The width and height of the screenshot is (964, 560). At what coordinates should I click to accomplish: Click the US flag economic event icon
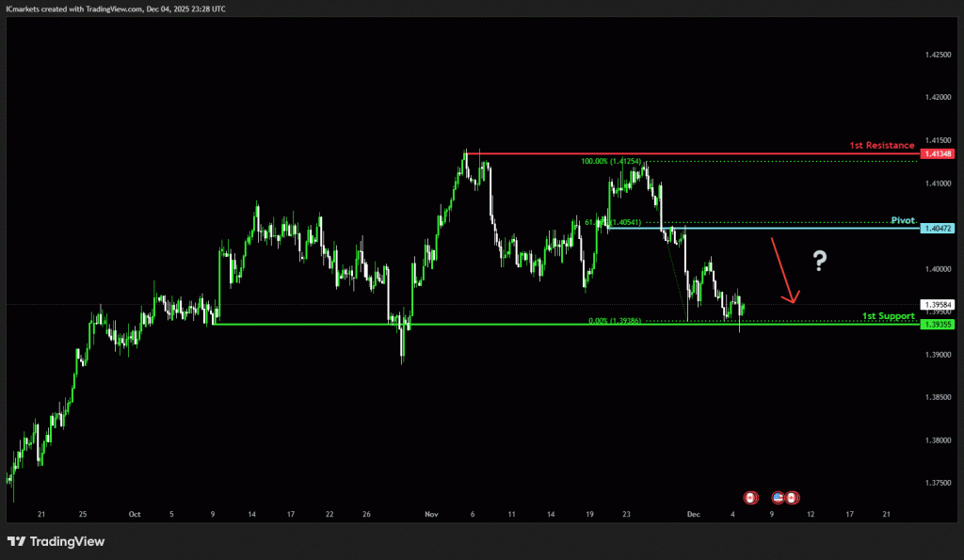pyautogui.click(x=779, y=497)
